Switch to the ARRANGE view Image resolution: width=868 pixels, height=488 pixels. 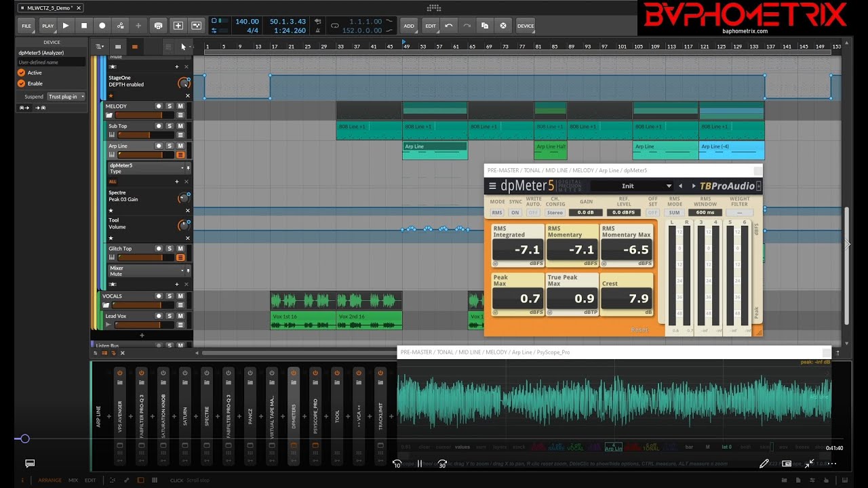click(x=50, y=480)
